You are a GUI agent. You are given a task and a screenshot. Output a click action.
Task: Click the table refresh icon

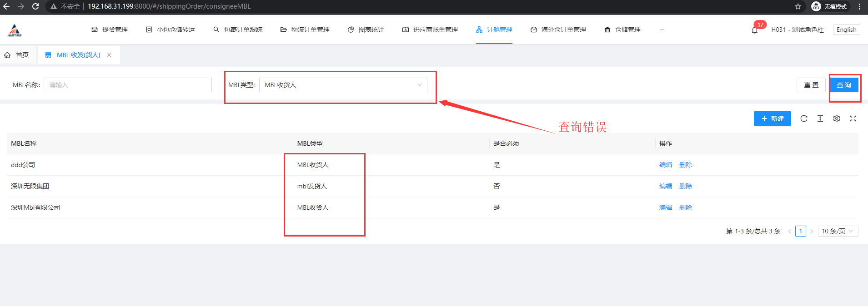(x=804, y=118)
